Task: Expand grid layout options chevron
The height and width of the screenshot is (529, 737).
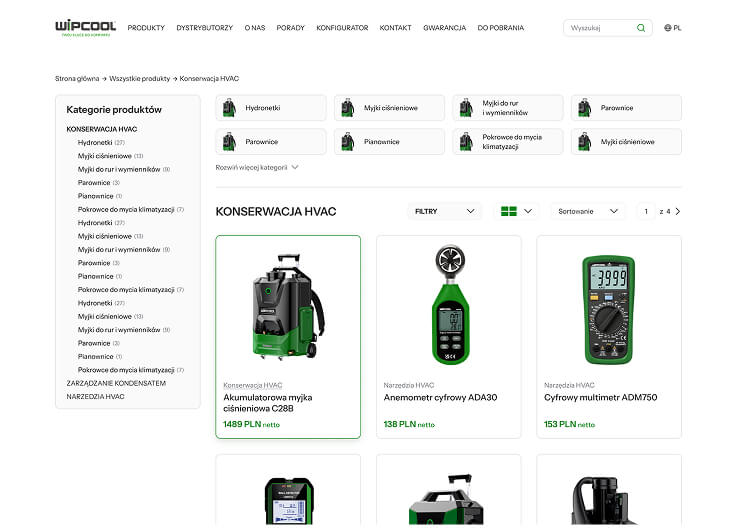Action: [x=529, y=211]
